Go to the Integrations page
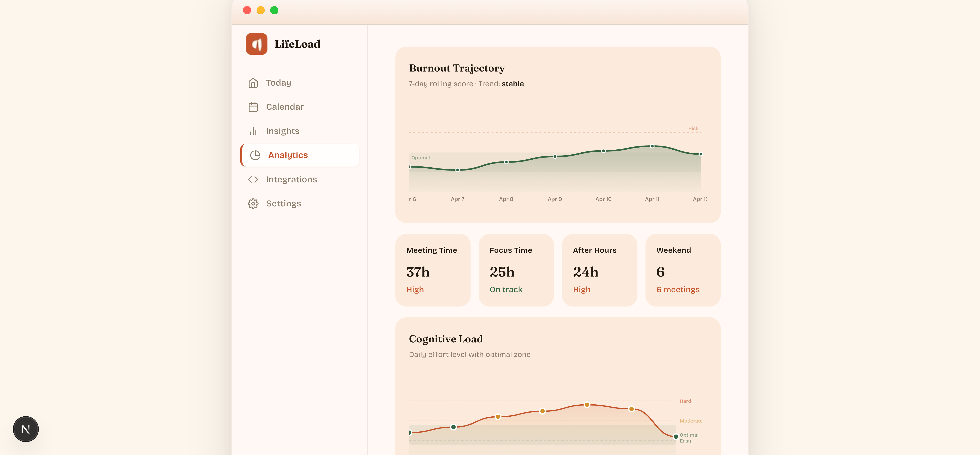 [291, 179]
